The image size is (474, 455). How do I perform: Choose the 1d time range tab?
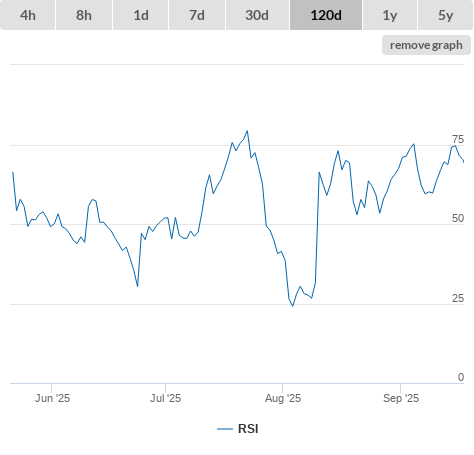[x=141, y=15]
